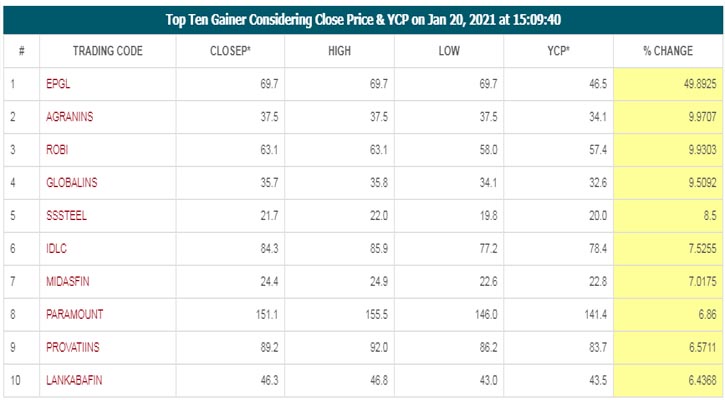Click the ROBI stock link
This screenshot has height=400, width=725.
click(x=58, y=149)
